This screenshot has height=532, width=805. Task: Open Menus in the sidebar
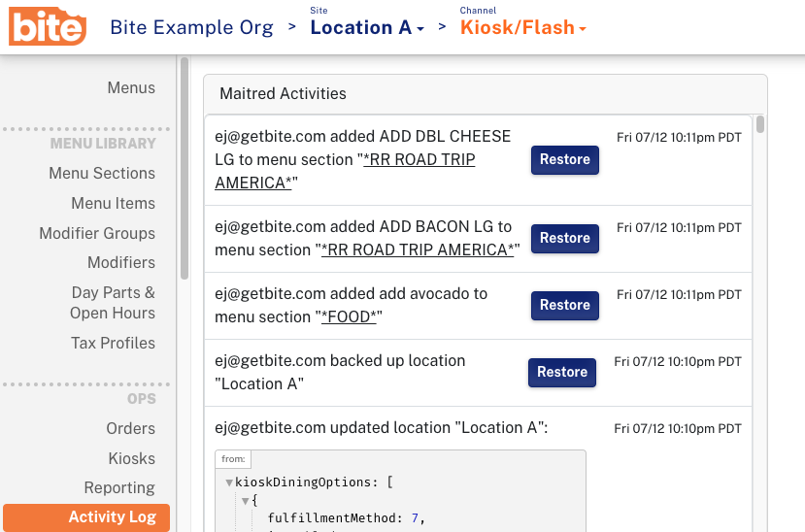131,88
